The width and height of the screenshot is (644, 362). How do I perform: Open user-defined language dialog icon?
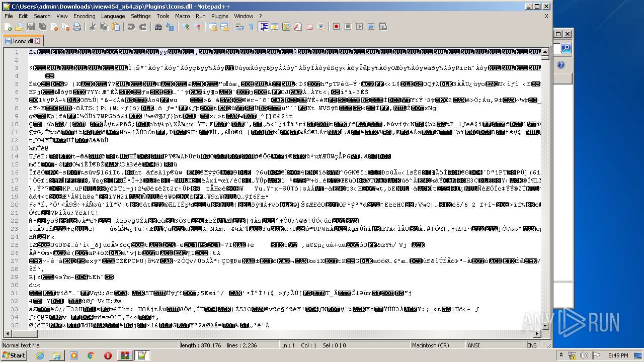(x=275, y=27)
